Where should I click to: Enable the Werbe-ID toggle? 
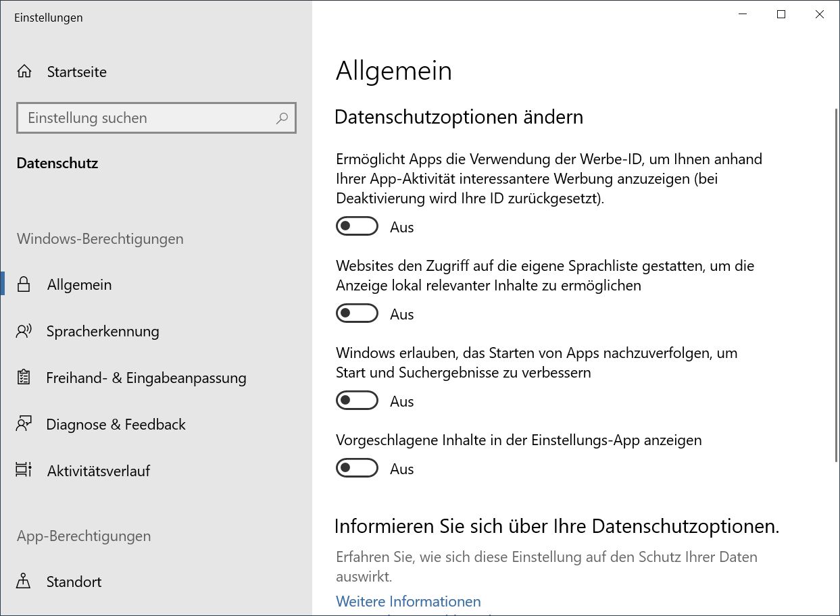coord(357,226)
